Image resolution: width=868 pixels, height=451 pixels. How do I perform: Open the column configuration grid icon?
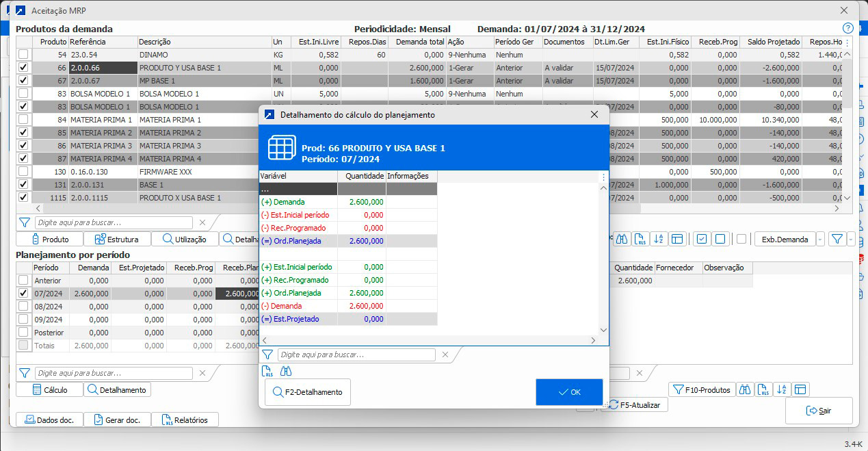pos(677,238)
